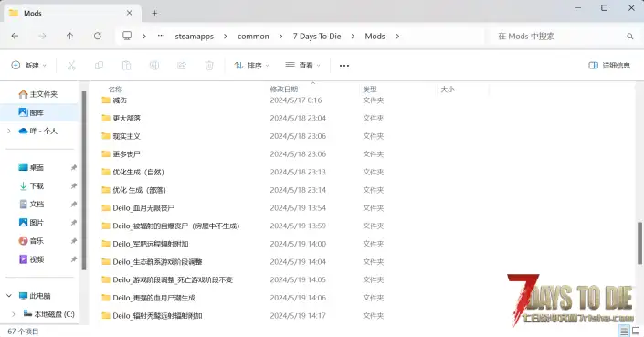The width and height of the screenshot is (644, 337).
Task: Click the Delete trash can icon
Action: (x=209, y=65)
